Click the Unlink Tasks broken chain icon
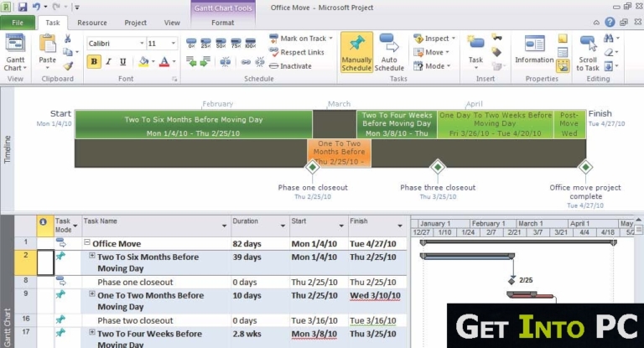 click(x=260, y=62)
